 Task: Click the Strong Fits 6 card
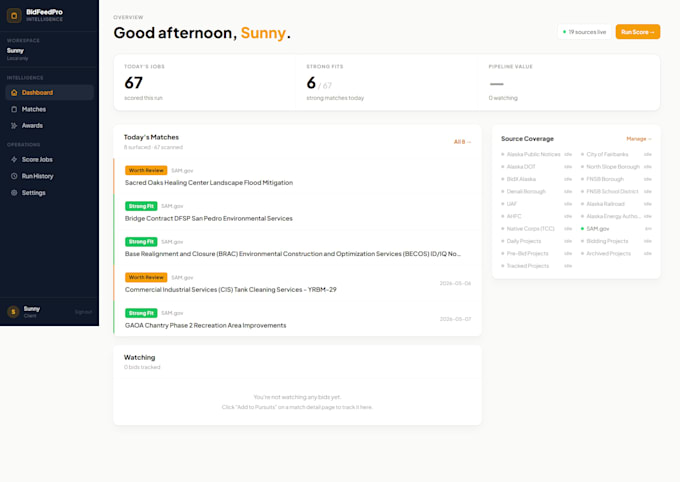(386, 82)
